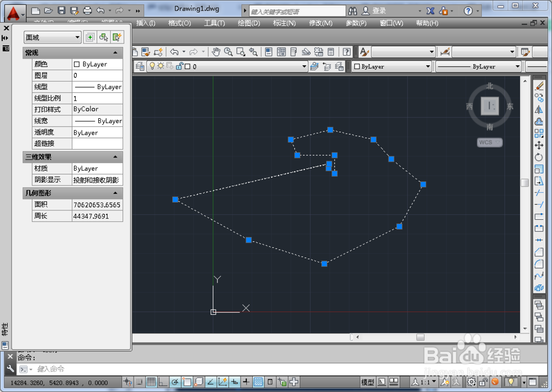The image size is (552, 392).
Task: Select the Explode tool
Action: [x=539, y=288]
